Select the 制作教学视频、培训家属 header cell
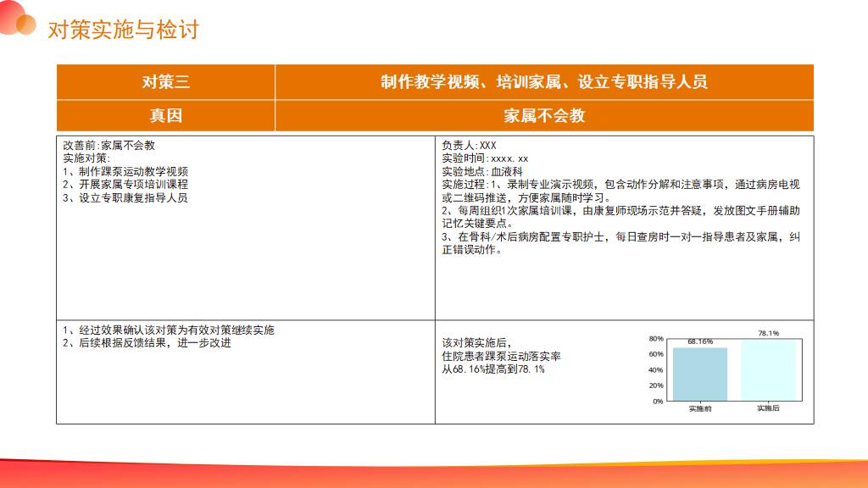Screen dimensions: 868x488 click(x=543, y=82)
